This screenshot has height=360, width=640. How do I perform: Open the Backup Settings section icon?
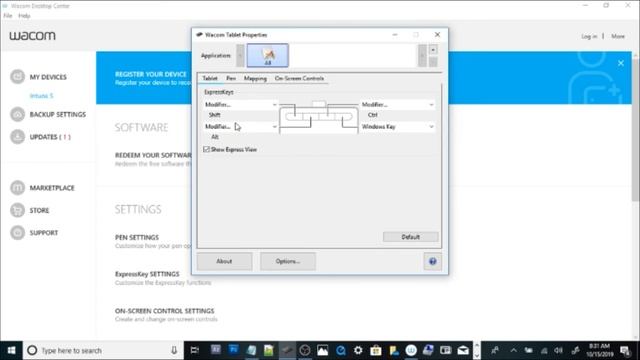[x=18, y=114]
